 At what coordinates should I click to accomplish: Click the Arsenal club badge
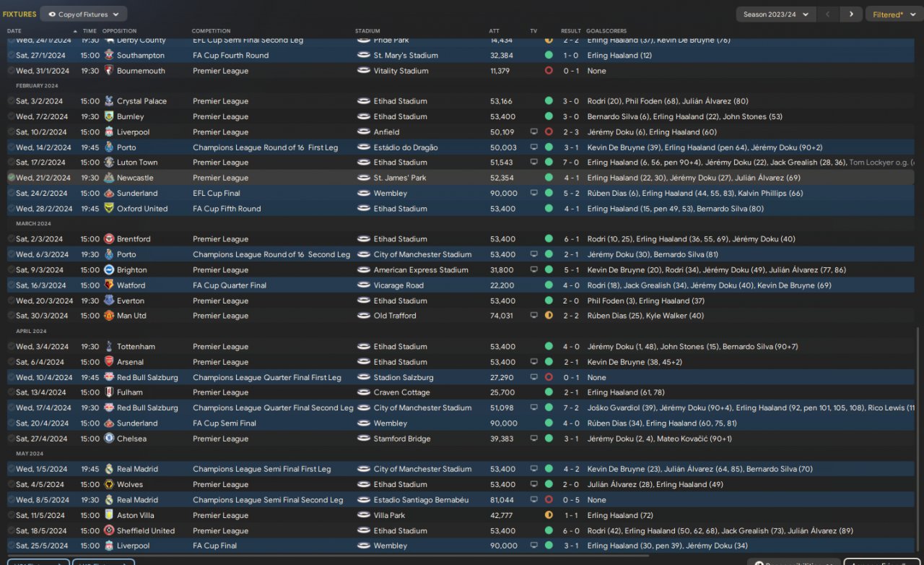pos(109,362)
